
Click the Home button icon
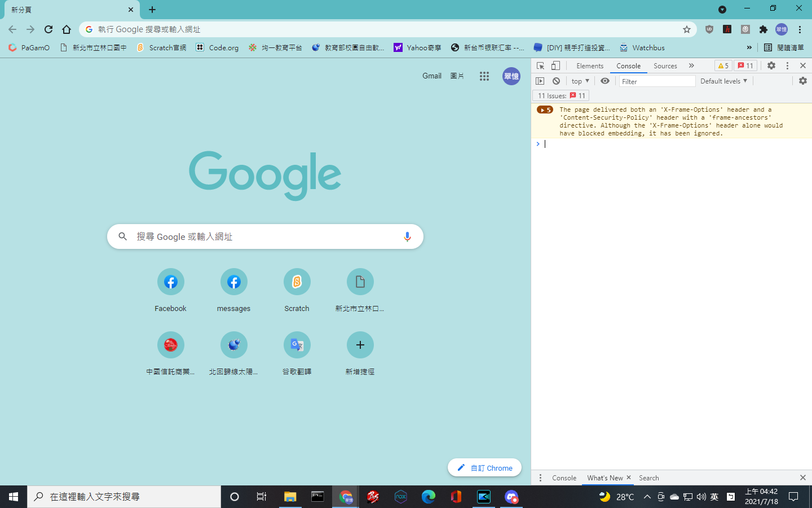coord(67,29)
